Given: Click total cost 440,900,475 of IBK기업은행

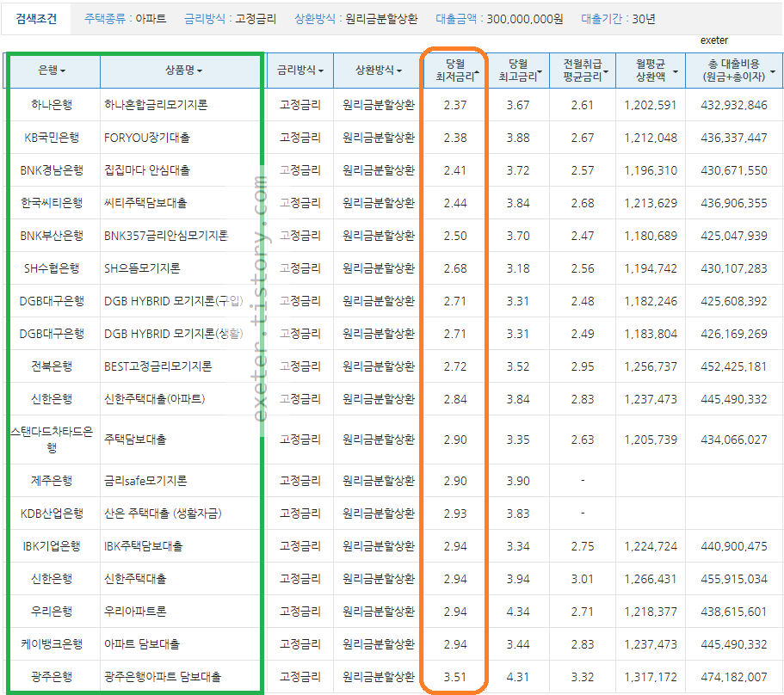Looking at the screenshot, I should (734, 546).
